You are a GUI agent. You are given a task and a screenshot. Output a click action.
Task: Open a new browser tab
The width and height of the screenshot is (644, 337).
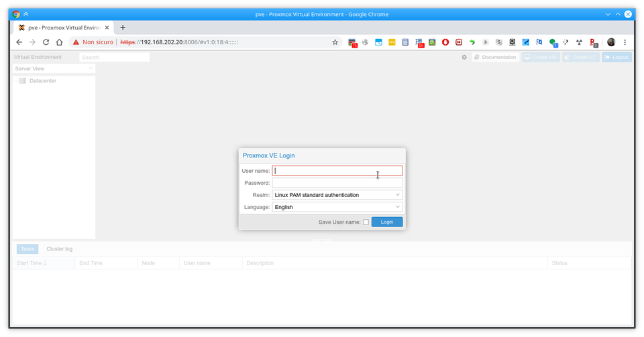[x=123, y=27]
